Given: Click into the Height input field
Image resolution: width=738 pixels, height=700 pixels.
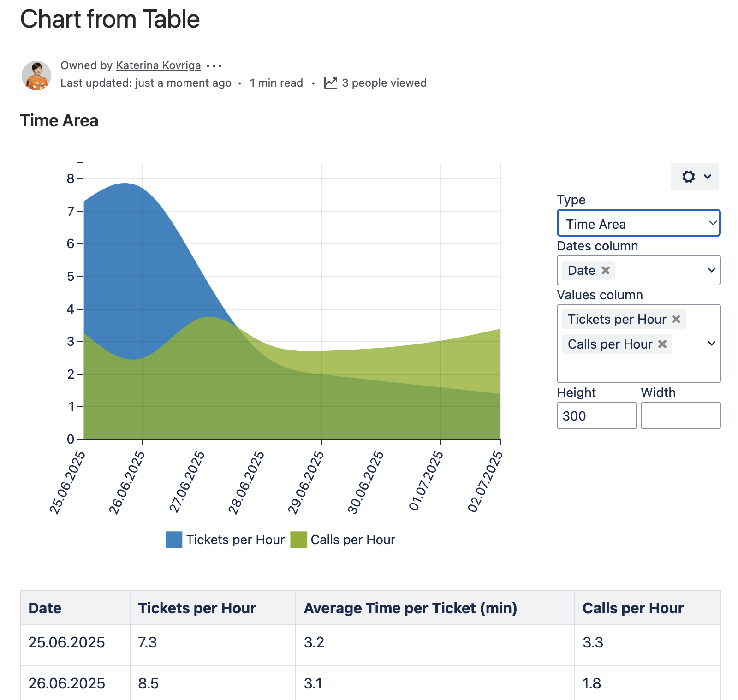Looking at the screenshot, I should coord(596,415).
